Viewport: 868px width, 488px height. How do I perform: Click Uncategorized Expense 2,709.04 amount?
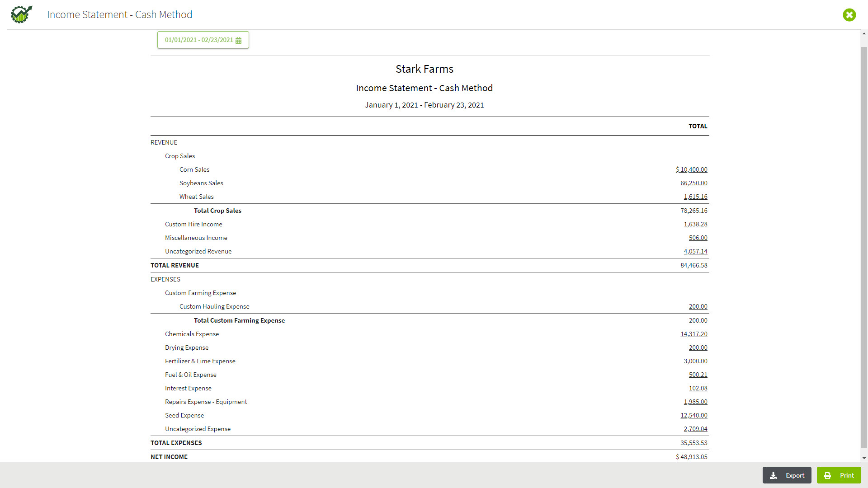[695, 429]
